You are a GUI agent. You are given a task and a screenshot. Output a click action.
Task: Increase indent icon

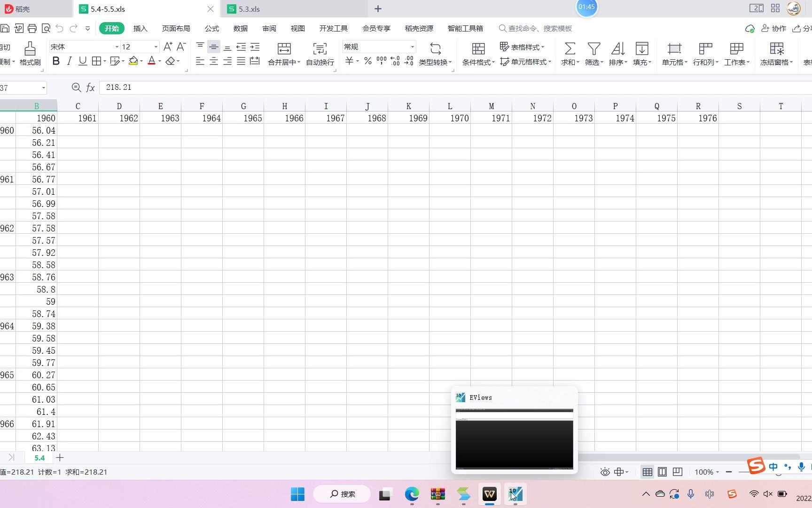pos(255,47)
